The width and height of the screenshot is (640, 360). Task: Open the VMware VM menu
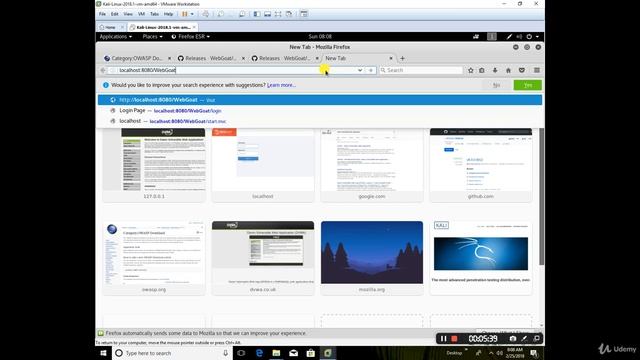point(141,14)
